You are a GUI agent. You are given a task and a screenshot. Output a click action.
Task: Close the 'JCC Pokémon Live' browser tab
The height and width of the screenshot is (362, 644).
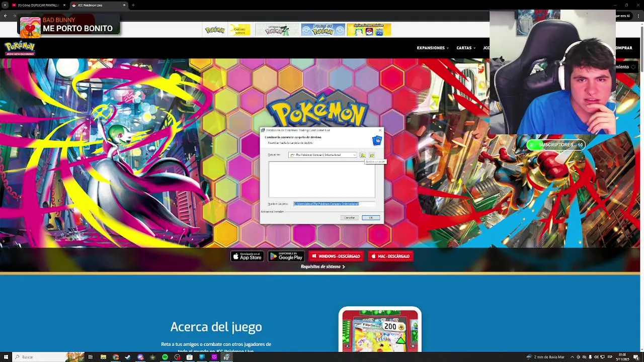click(124, 5)
